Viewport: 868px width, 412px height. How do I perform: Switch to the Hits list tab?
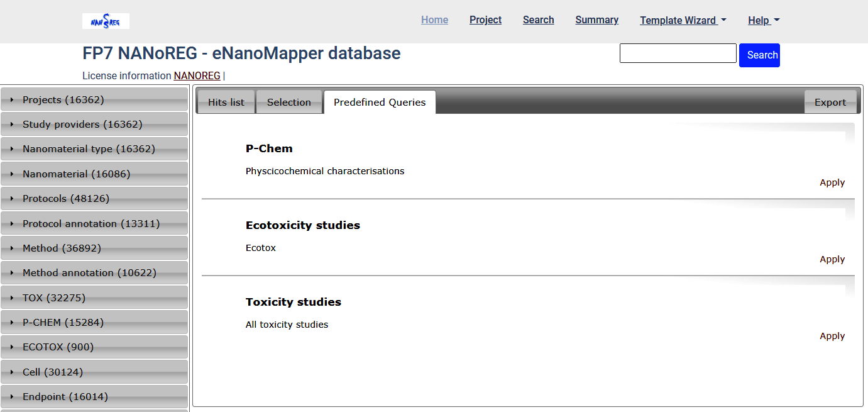coord(226,103)
